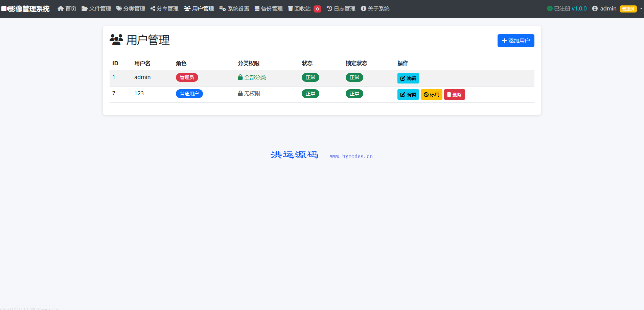Viewport: 644px width, 310px height.
Task: Click the 角色 column header
Action: click(x=181, y=63)
